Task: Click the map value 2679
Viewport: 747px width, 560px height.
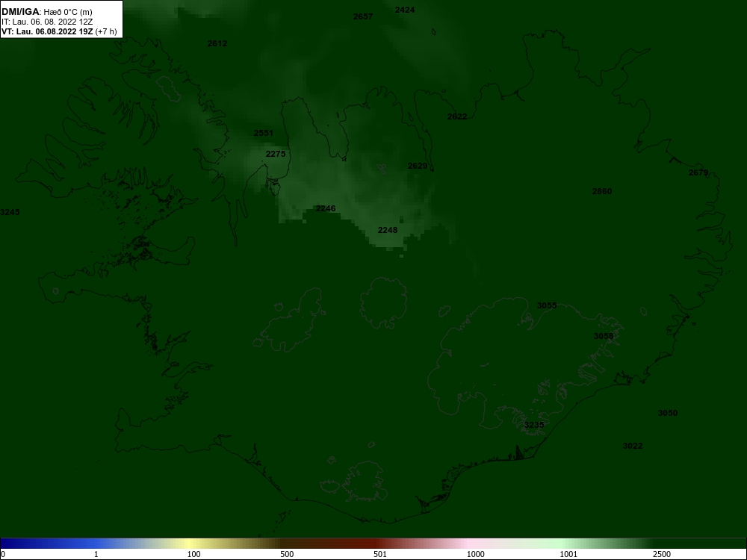Action: 698,173
